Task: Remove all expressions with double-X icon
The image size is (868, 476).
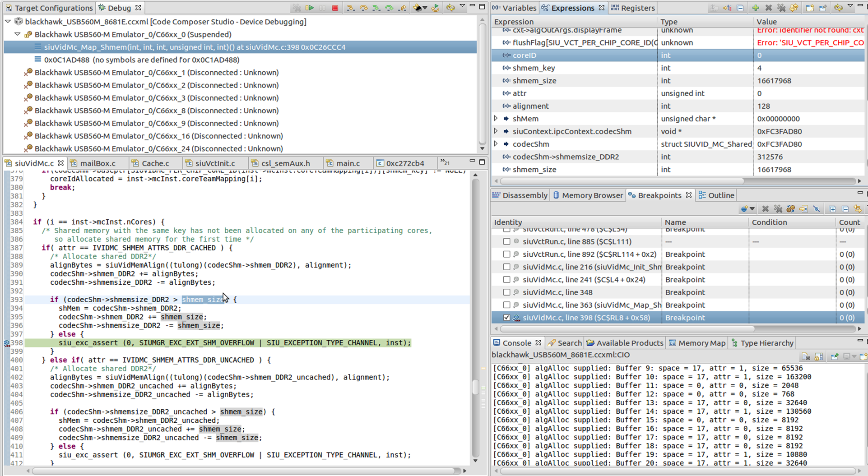Action: [x=781, y=8]
